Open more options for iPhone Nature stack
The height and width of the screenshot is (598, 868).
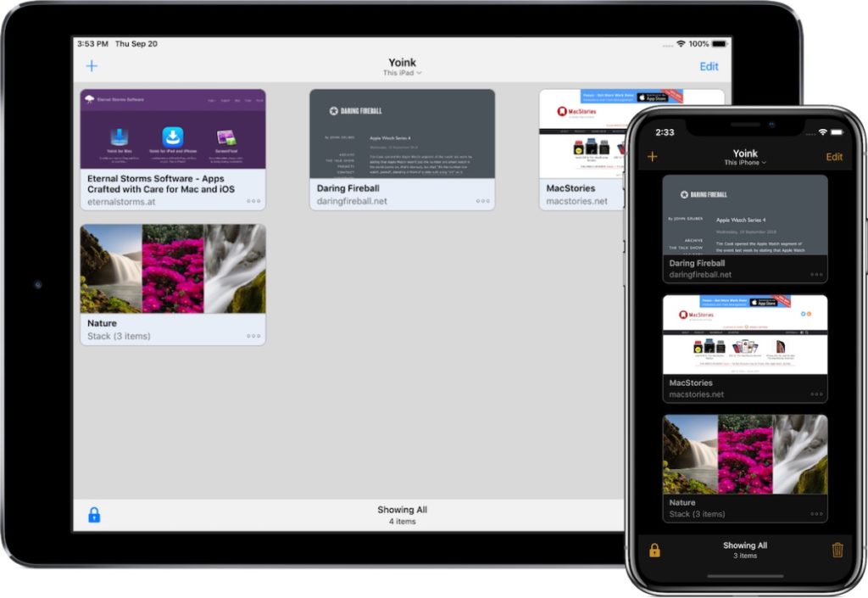click(x=816, y=514)
